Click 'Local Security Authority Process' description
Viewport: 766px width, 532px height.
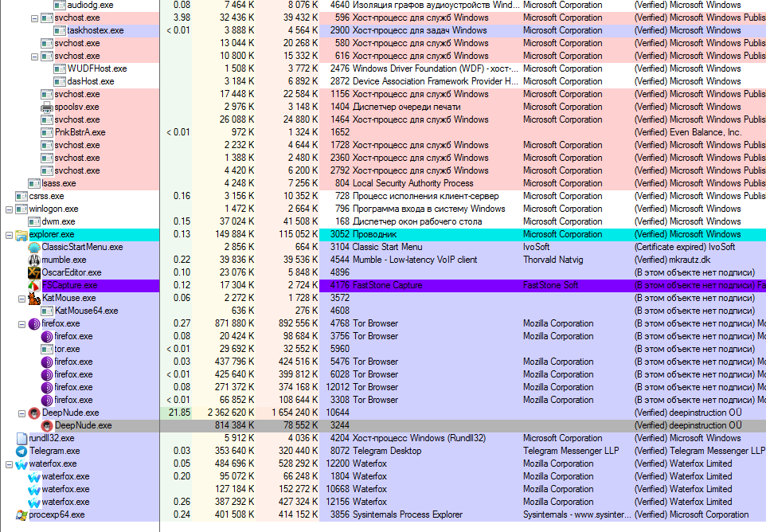412,184
